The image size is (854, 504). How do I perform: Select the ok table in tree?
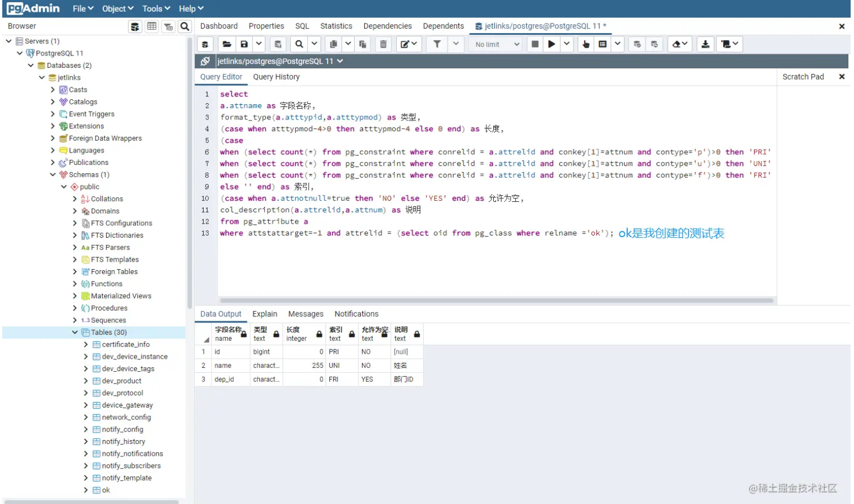(x=105, y=490)
